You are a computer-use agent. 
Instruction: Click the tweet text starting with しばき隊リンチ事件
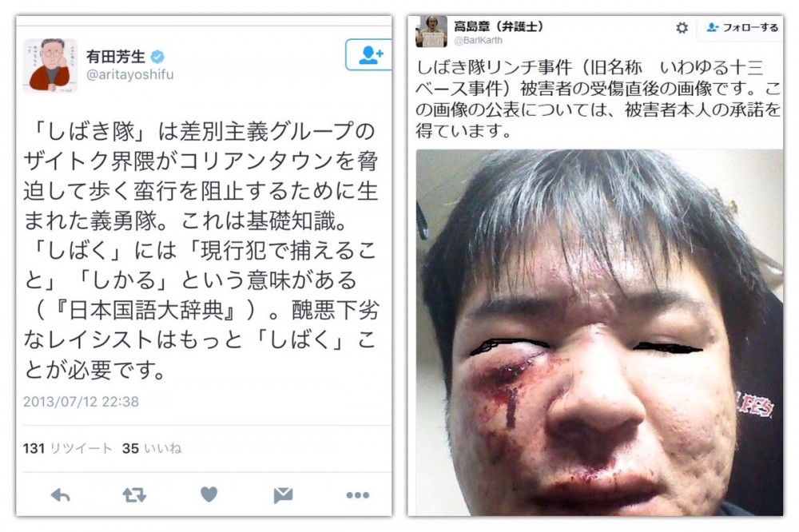point(598,99)
